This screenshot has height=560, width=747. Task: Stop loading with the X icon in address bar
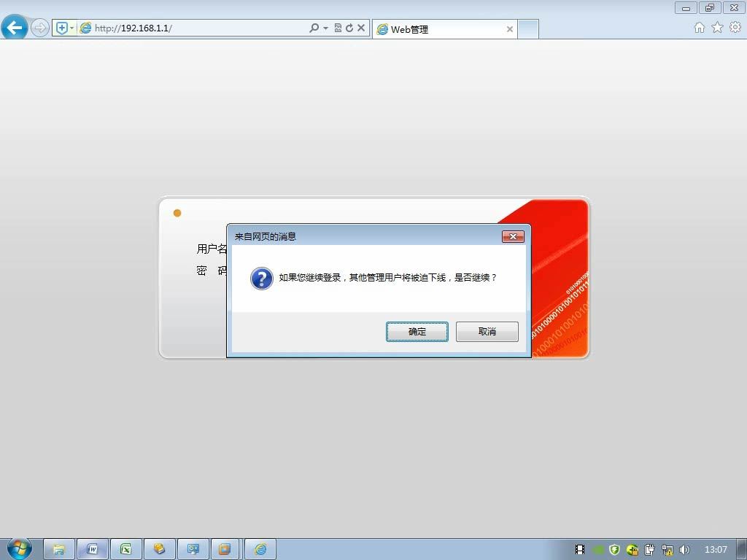click(361, 28)
